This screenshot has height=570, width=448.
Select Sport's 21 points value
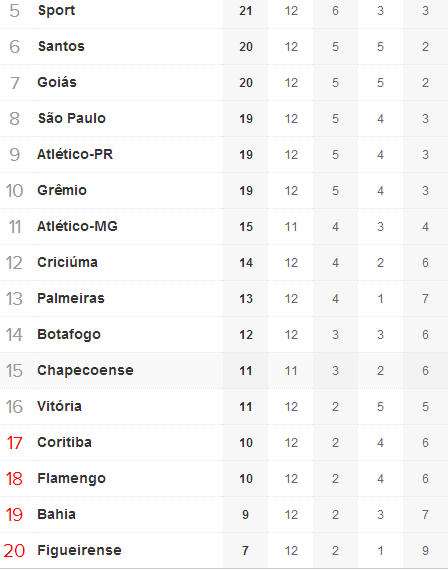[x=246, y=11]
